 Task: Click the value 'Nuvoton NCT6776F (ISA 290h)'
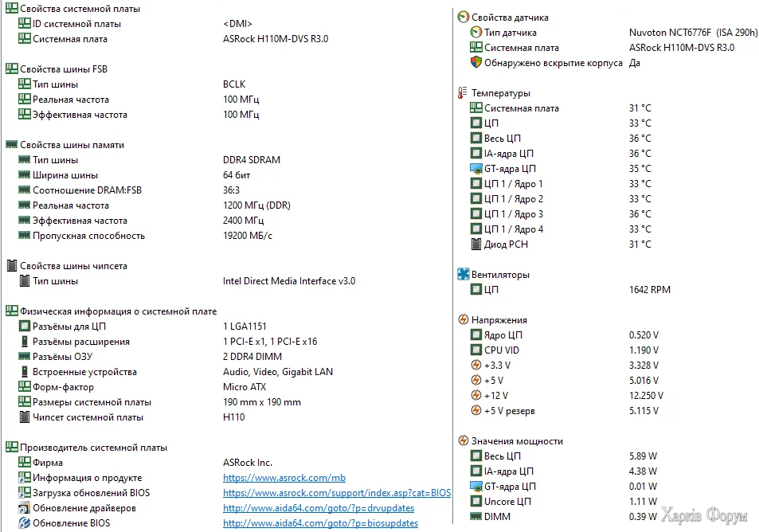tap(693, 33)
